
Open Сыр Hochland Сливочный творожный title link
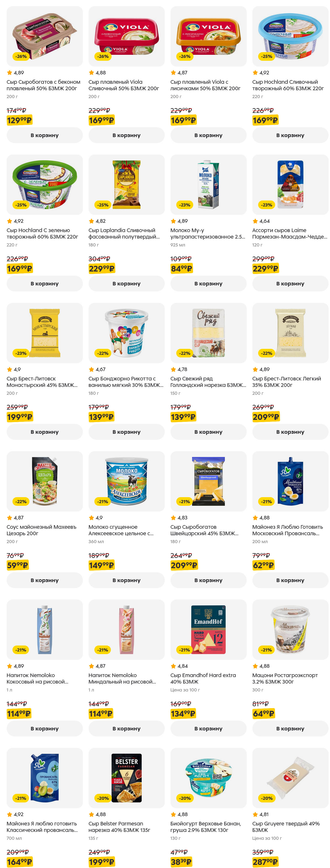288,85
